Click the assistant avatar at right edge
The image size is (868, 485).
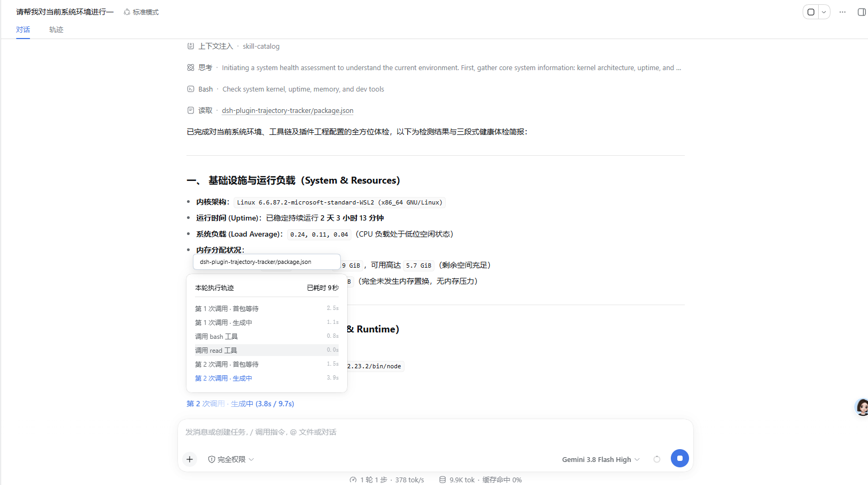point(862,407)
